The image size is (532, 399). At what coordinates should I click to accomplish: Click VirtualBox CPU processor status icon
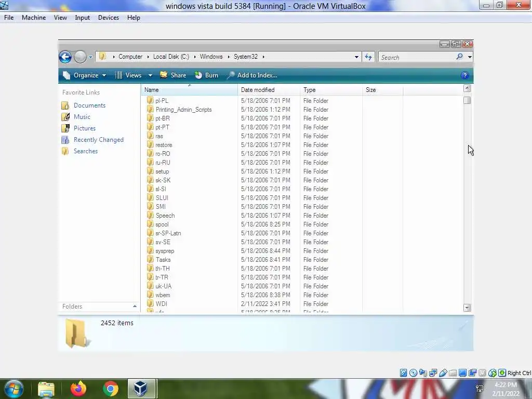pos(482,373)
